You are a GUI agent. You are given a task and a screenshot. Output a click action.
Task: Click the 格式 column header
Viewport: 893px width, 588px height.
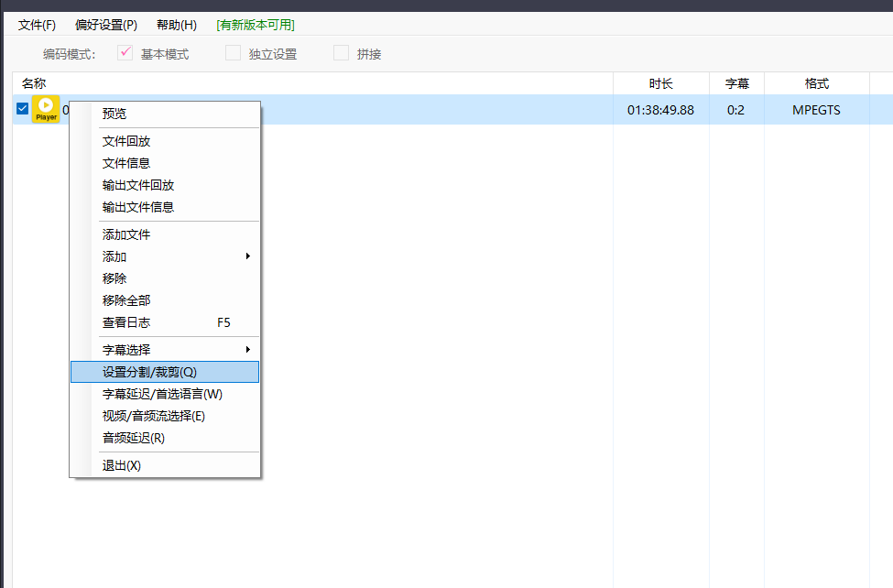(x=817, y=83)
